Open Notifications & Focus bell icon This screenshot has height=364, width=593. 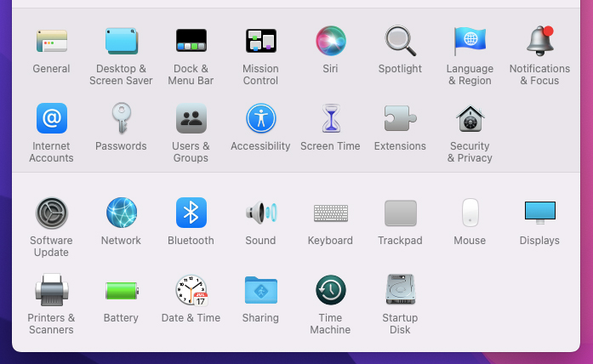(540, 41)
